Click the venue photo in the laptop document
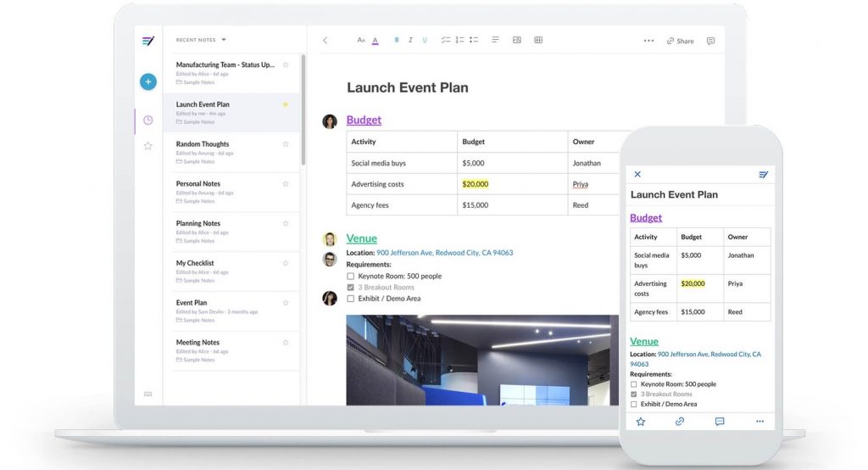This screenshot has width=868, height=470. (482, 361)
